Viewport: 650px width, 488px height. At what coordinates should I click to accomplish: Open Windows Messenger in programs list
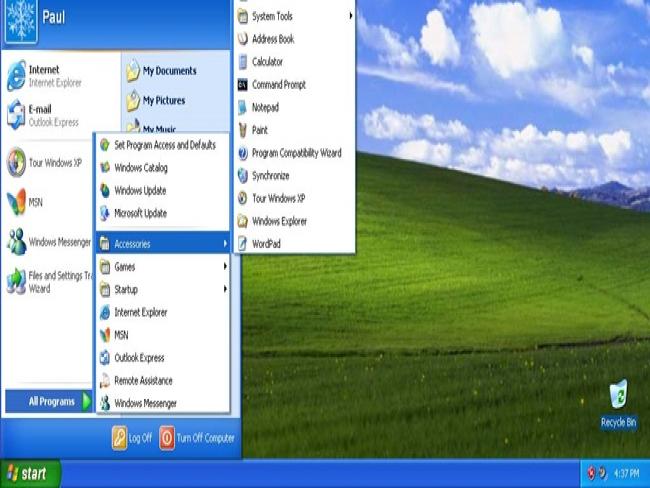pos(145,403)
